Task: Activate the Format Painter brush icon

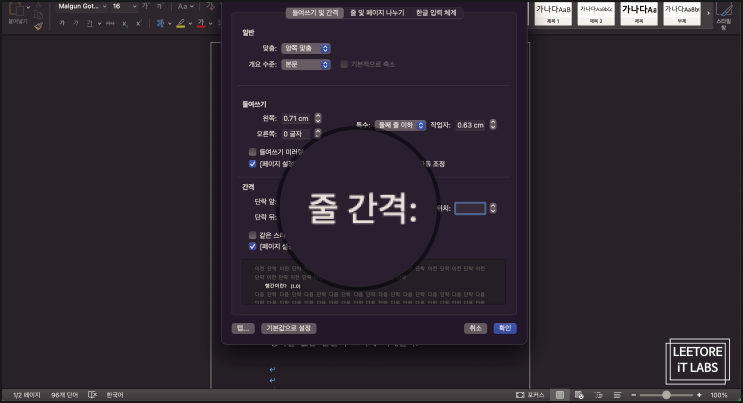Action: (x=38, y=26)
